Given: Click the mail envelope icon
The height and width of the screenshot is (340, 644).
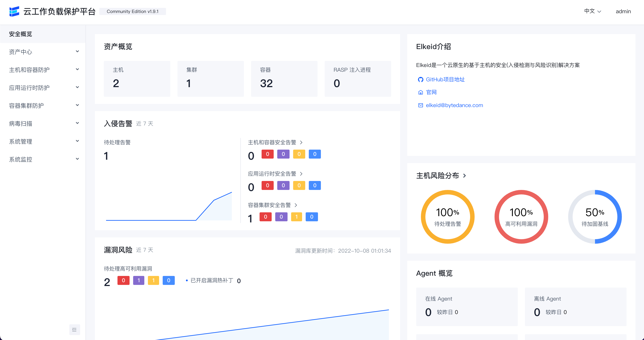Looking at the screenshot, I should (x=420, y=105).
